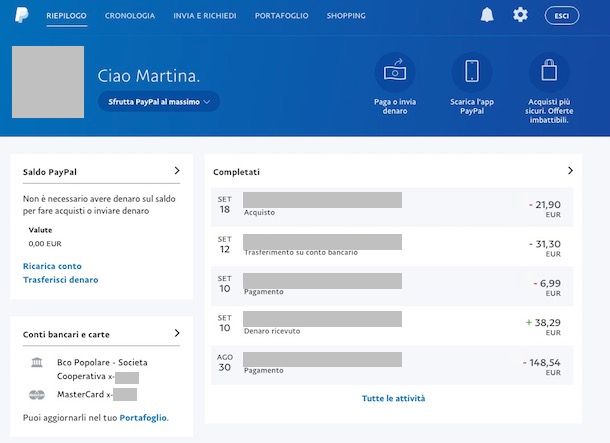Image resolution: width=610 pixels, height=443 pixels.
Task: Open the AGO 30 Pagamento transaction
Action: (392, 365)
